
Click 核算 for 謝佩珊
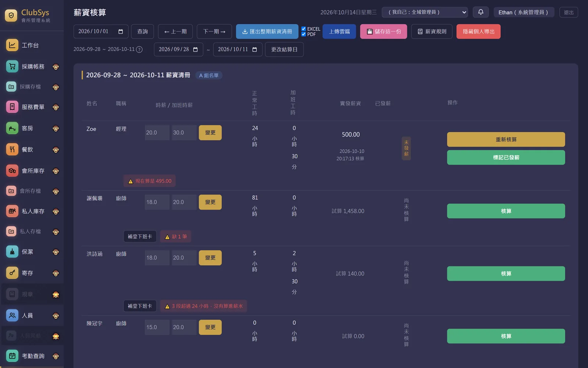[x=506, y=211]
